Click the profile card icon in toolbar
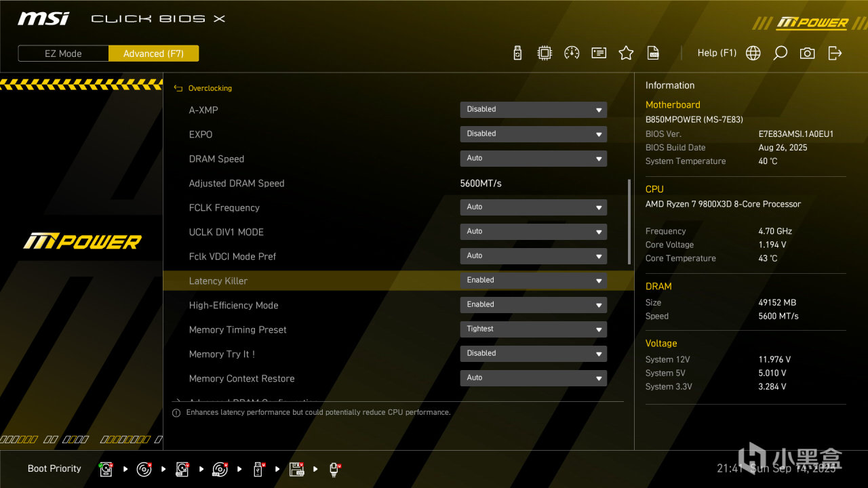868x488 pixels. 599,53
